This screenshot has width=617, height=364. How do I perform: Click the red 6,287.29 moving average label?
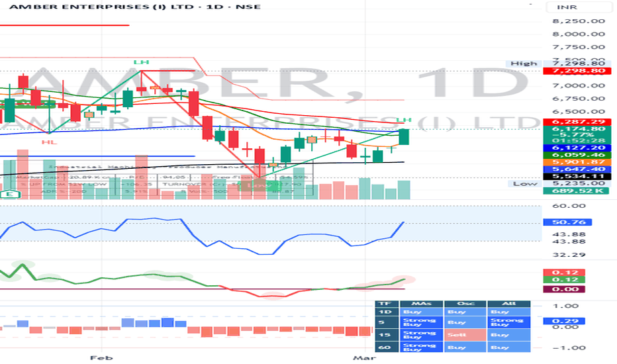click(x=577, y=122)
